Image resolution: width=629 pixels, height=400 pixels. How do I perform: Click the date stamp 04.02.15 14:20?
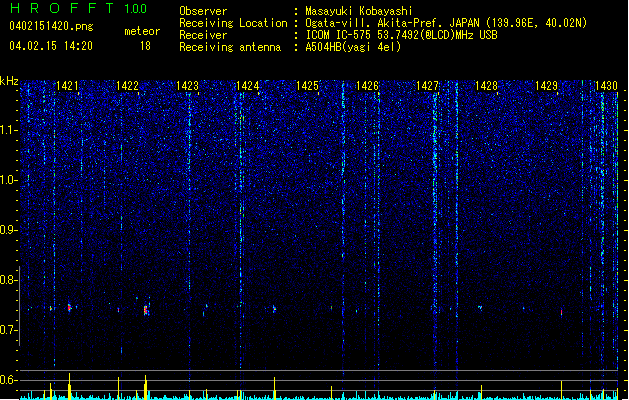pos(51,46)
